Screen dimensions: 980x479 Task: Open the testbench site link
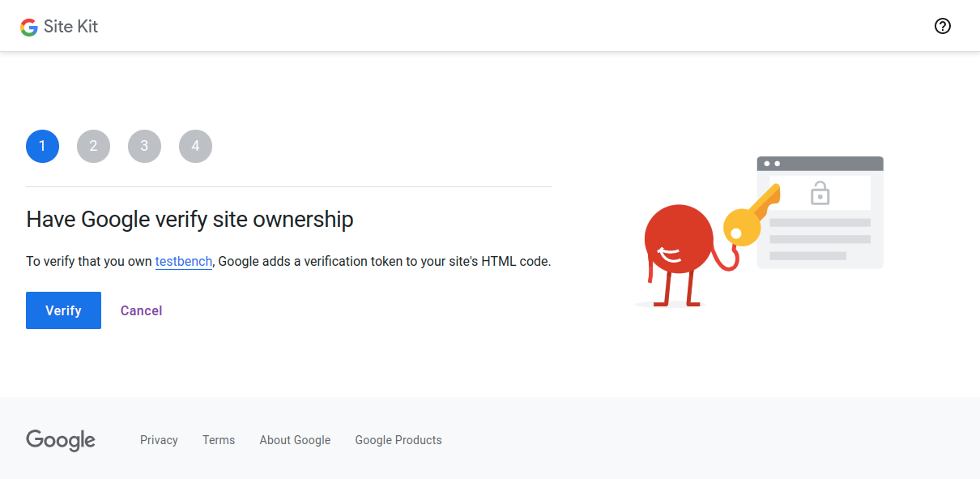point(184,261)
